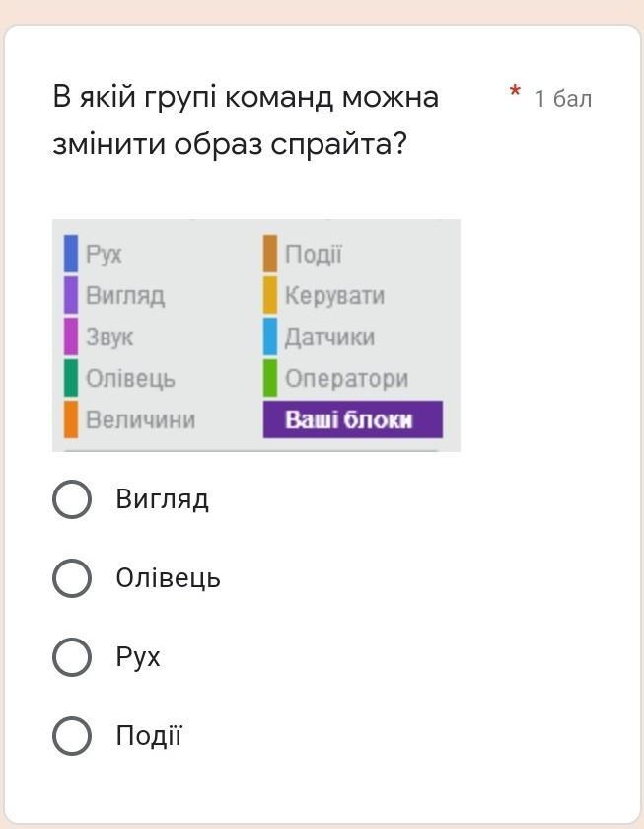Choose the Події radio option
Image resolution: width=644 pixels, height=829 pixels.
pos(72,736)
